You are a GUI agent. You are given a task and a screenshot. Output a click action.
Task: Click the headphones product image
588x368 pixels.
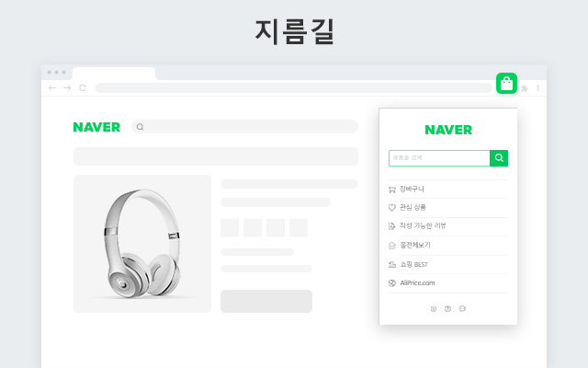(x=142, y=244)
